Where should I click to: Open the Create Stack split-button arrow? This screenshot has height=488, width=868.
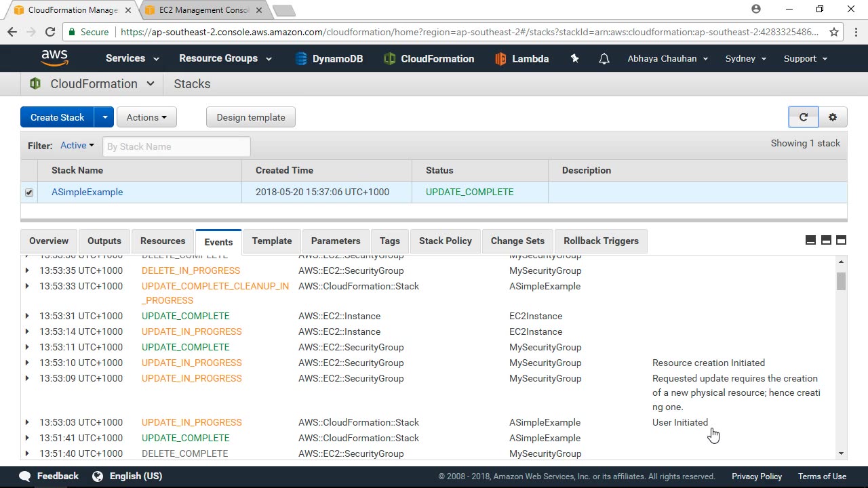(x=104, y=117)
